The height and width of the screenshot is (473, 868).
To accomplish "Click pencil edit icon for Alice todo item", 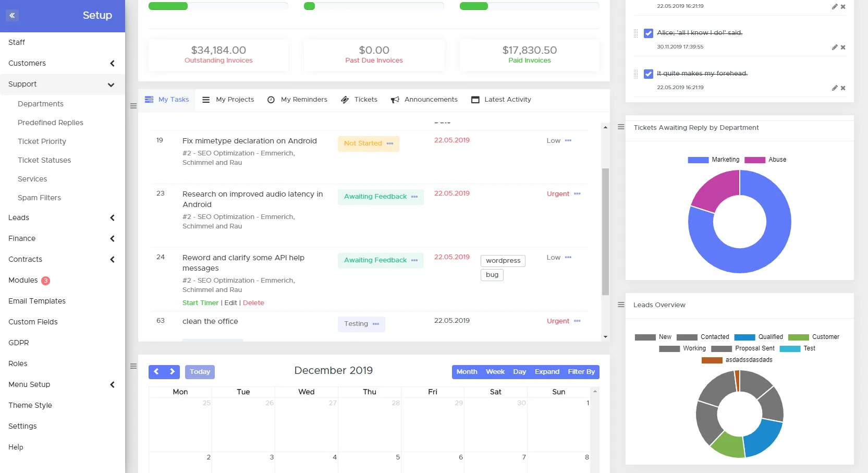I will click(834, 47).
